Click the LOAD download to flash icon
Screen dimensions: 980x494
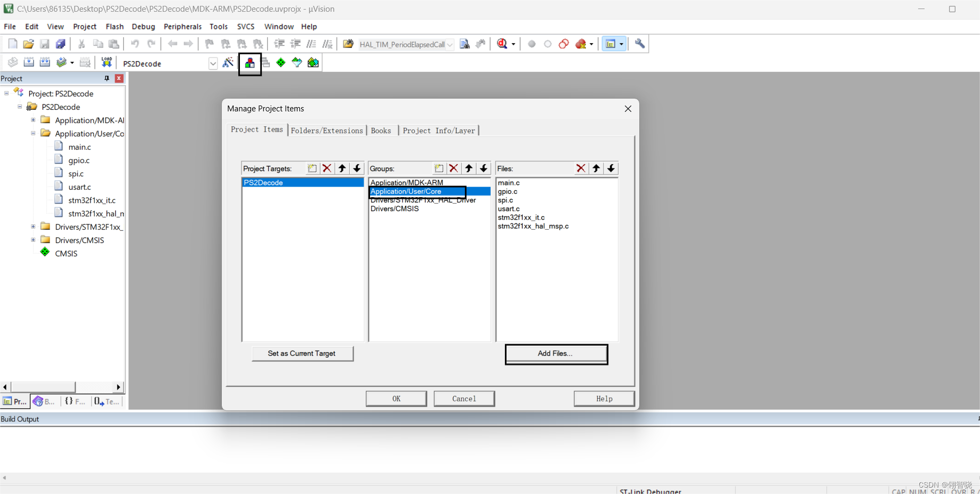pyautogui.click(x=106, y=62)
